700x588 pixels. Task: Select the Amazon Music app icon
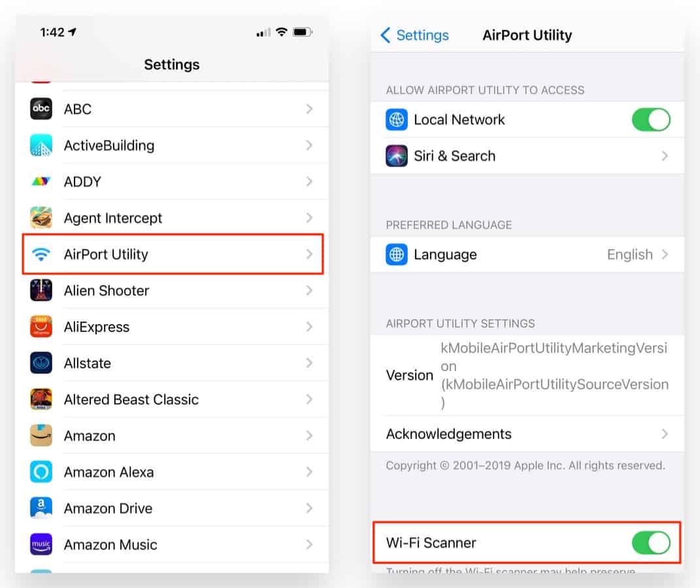(x=41, y=544)
